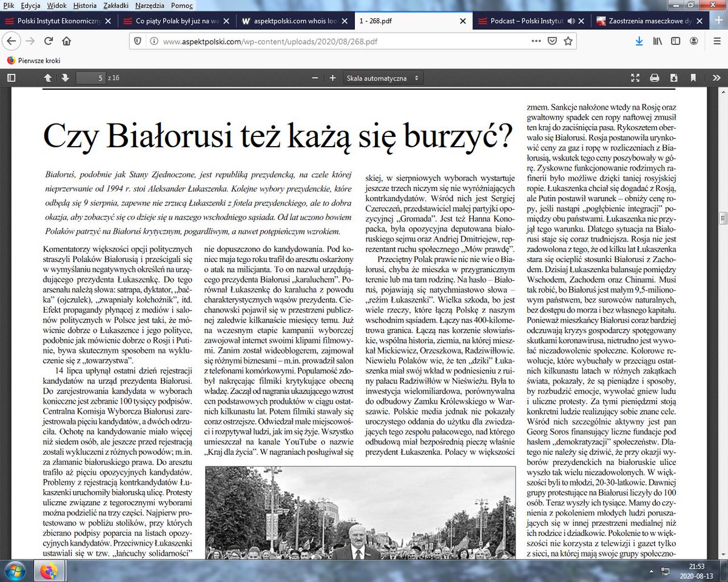Open the Historia menu
This screenshot has width=728, height=582.
tap(84, 5)
